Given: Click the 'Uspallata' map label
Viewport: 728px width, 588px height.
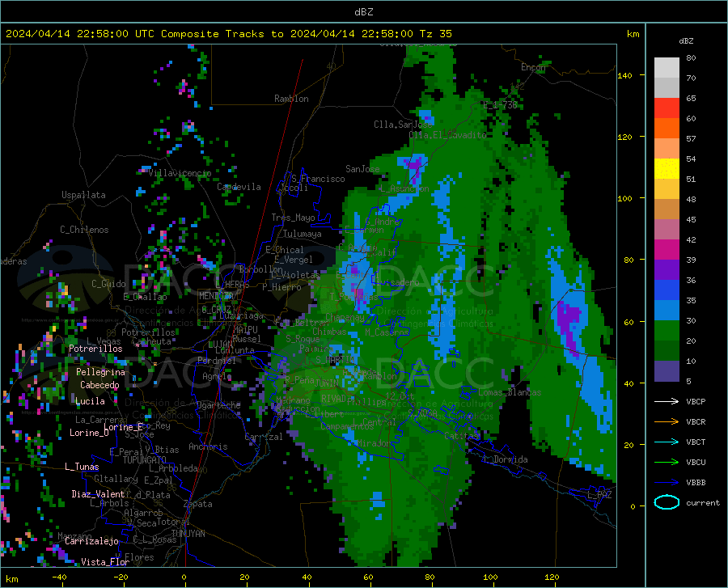Looking at the screenshot, I should (83, 195).
